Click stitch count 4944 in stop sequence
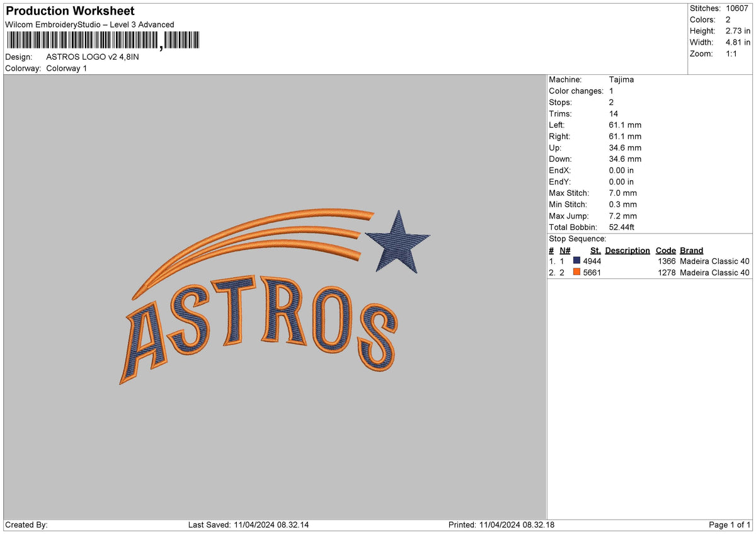Viewport: 756px width, 534px height. pos(592,261)
